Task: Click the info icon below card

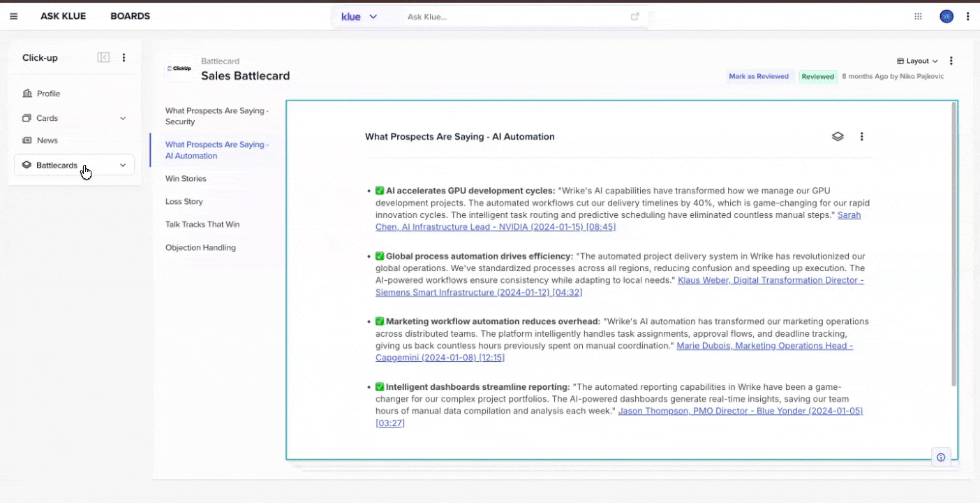Action: pos(941,458)
